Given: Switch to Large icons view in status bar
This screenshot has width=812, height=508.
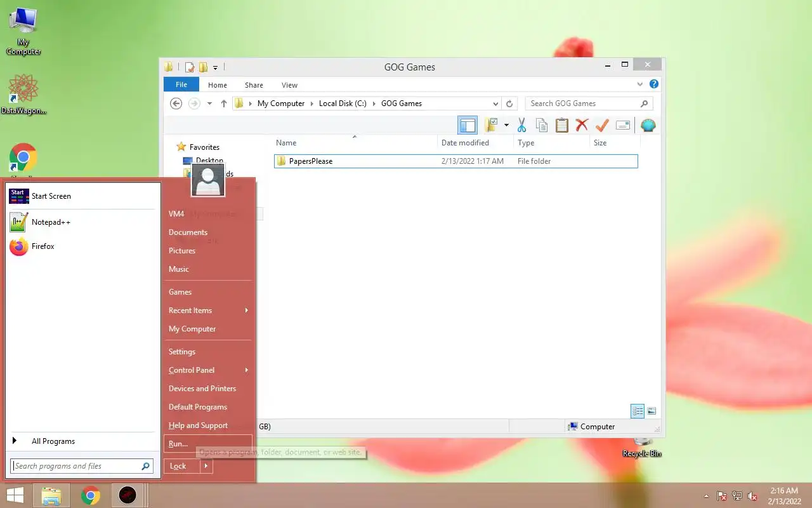Looking at the screenshot, I should [x=652, y=411].
